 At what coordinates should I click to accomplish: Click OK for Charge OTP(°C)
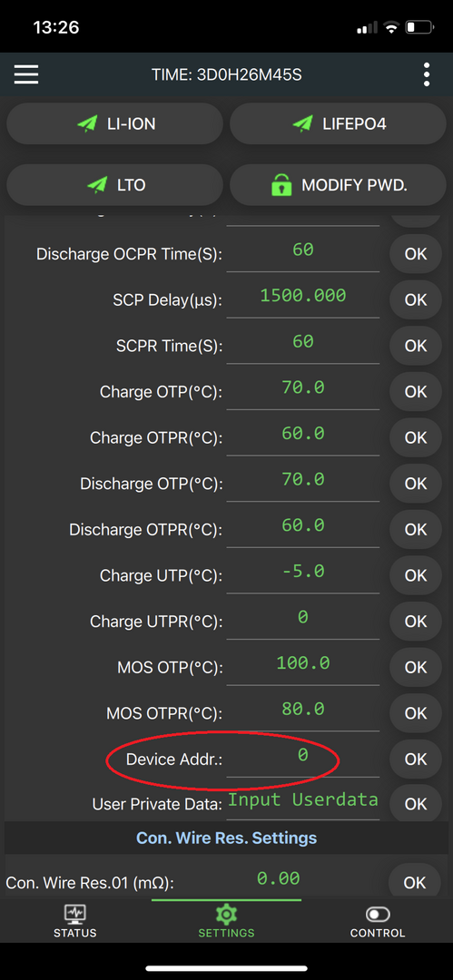tap(416, 392)
